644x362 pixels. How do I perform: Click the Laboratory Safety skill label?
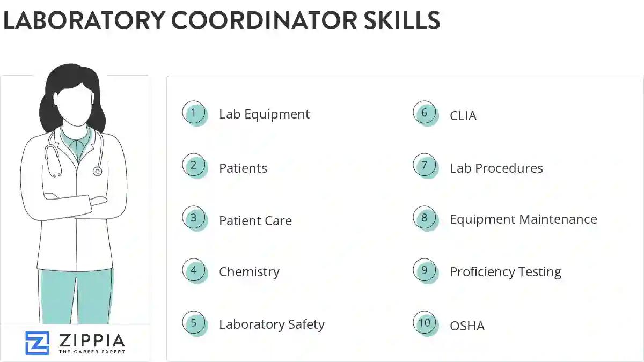point(272,324)
